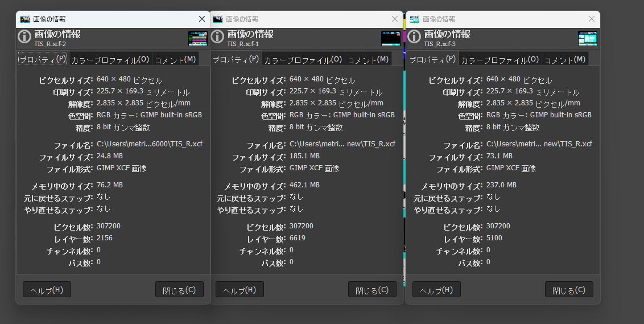This screenshot has width=644, height=324.
Task: Click the file size value 185.1 MB
Action: pyautogui.click(x=304, y=156)
